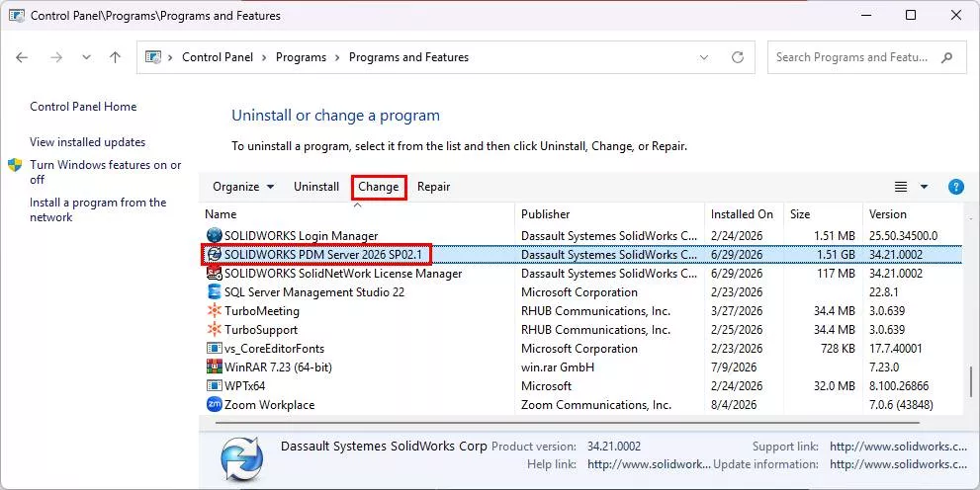Click the Forward navigation arrow

tap(56, 57)
